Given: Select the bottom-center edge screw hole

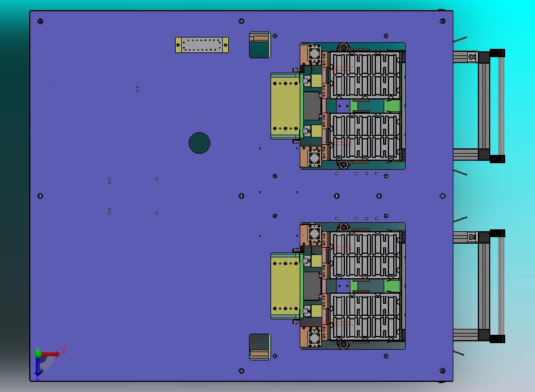Looking at the screenshot, I should 241,371.
